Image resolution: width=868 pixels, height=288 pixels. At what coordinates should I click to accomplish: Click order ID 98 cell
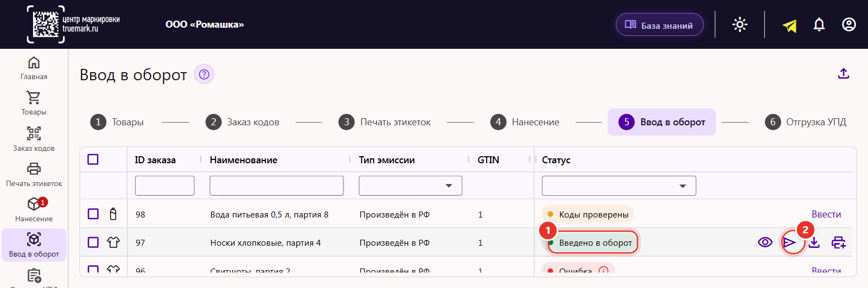click(141, 214)
